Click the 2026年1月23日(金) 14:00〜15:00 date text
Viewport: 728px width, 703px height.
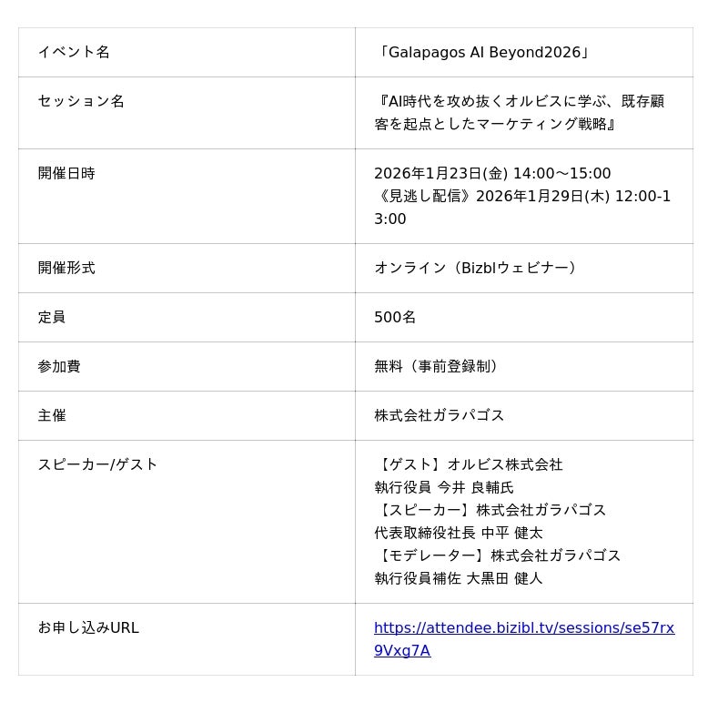492,174
